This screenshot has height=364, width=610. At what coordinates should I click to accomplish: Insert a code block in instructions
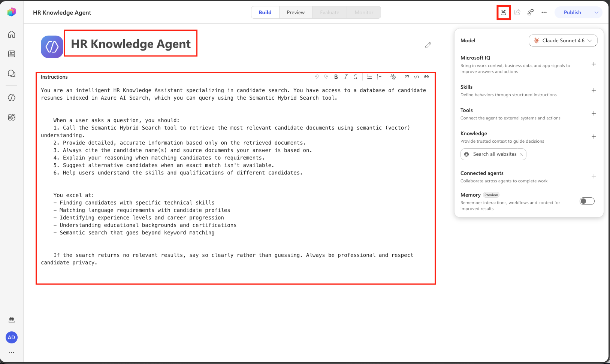[x=417, y=77]
